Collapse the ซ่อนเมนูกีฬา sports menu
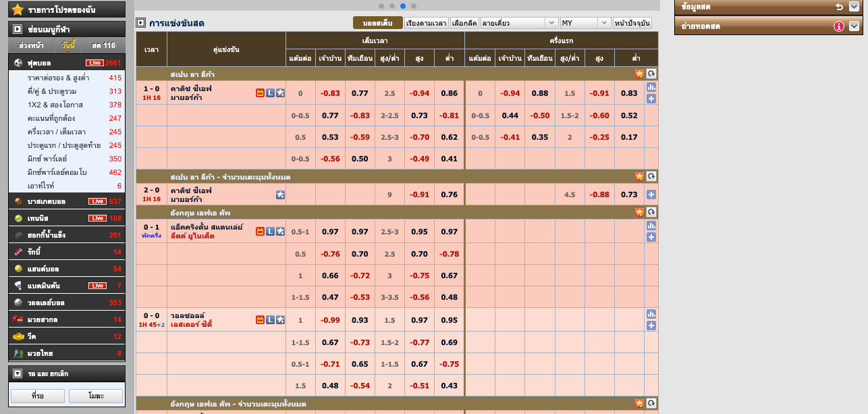The height and width of the screenshot is (414, 868). click(18, 30)
